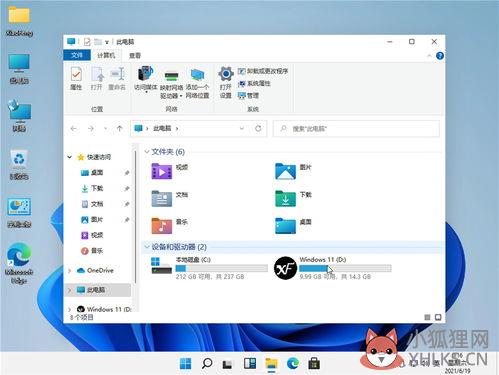The image size is (499, 375).
Task: Go back with the left arrow
Action: pyautogui.click(x=74, y=129)
